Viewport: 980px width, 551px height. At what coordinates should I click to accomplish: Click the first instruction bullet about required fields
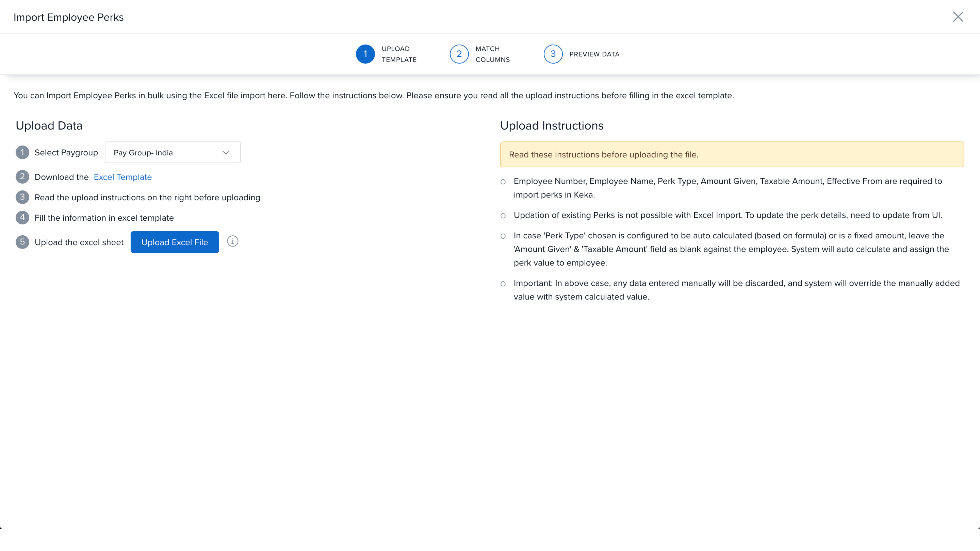click(x=727, y=188)
